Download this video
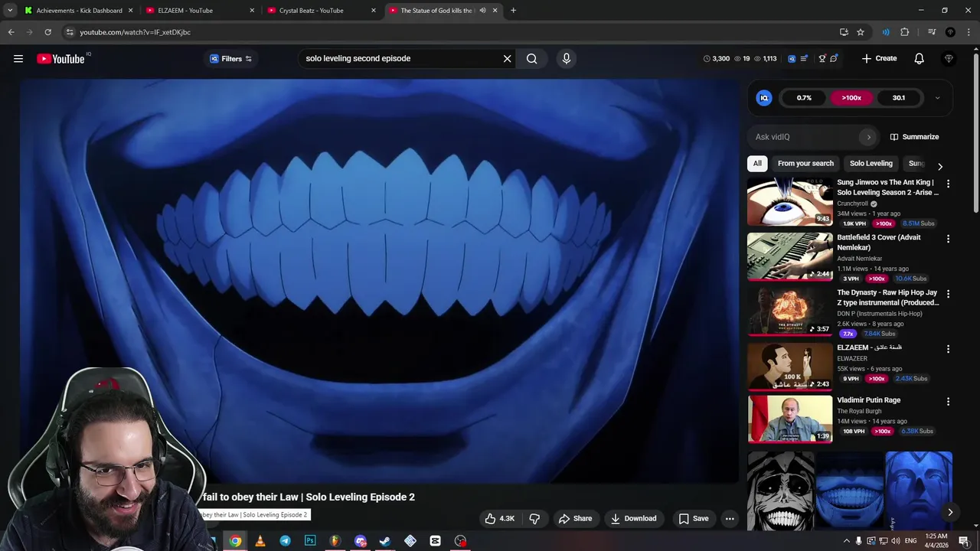This screenshot has height=551, width=980. (633, 519)
